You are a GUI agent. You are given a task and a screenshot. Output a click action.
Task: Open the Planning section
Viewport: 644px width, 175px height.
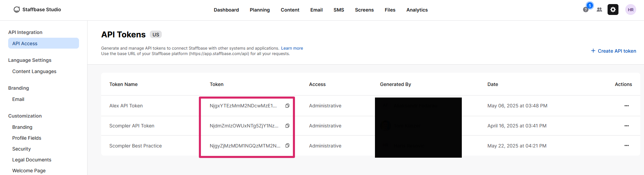[260, 10]
